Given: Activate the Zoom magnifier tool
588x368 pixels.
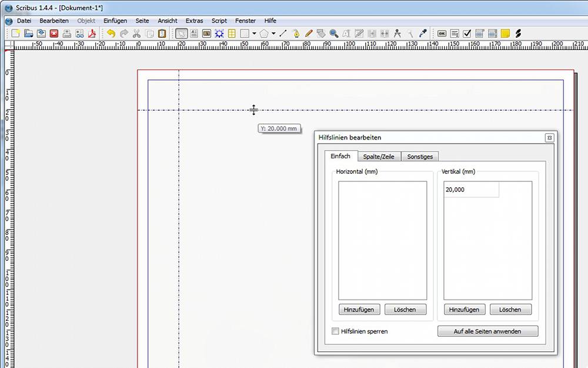Looking at the screenshot, I should coord(334,34).
